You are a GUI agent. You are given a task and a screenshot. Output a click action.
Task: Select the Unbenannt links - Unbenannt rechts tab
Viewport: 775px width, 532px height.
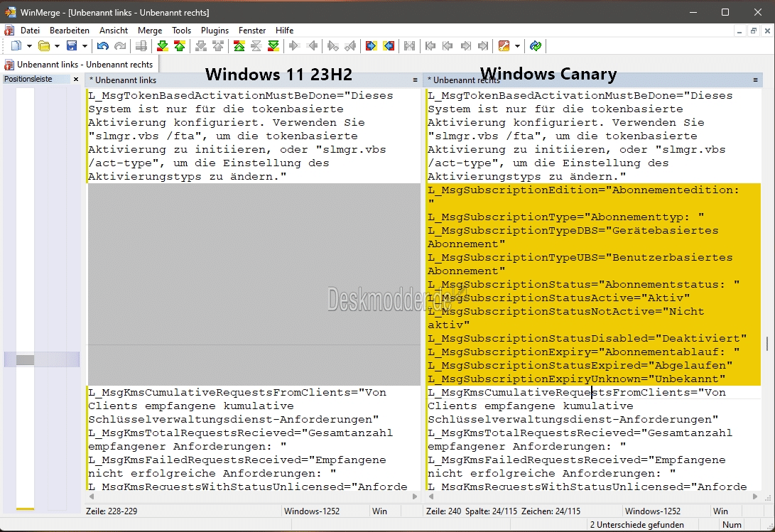pyautogui.click(x=80, y=64)
